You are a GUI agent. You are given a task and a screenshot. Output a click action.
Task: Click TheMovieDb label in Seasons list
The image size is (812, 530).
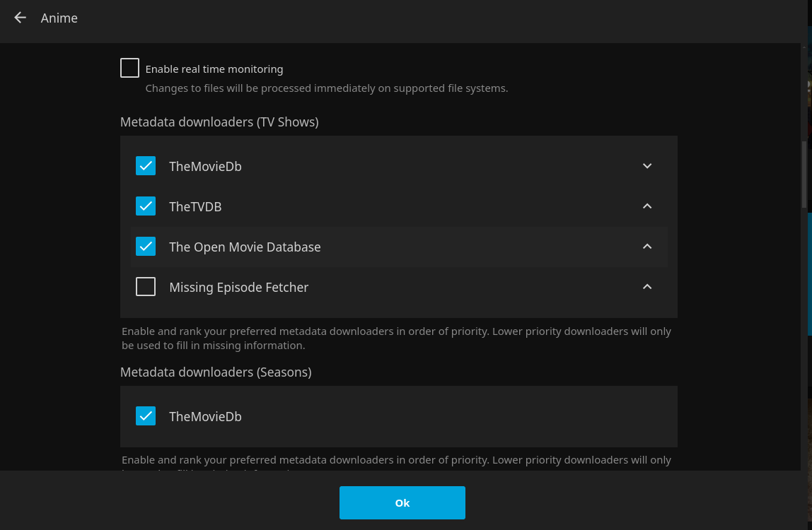click(205, 417)
